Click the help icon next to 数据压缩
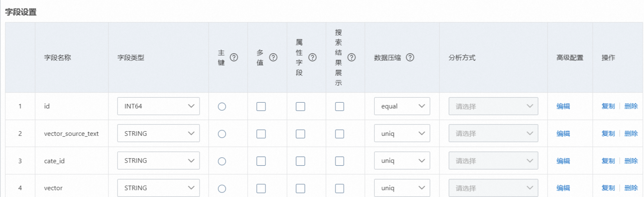This screenshot has width=644, height=197. click(410, 57)
